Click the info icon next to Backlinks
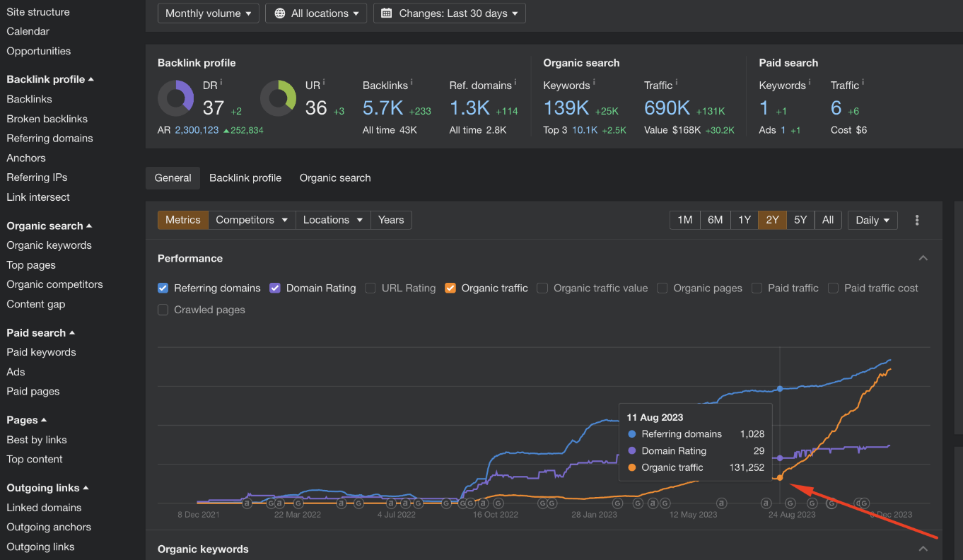Image resolution: width=963 pixels, height=560 pixels. 412,83
